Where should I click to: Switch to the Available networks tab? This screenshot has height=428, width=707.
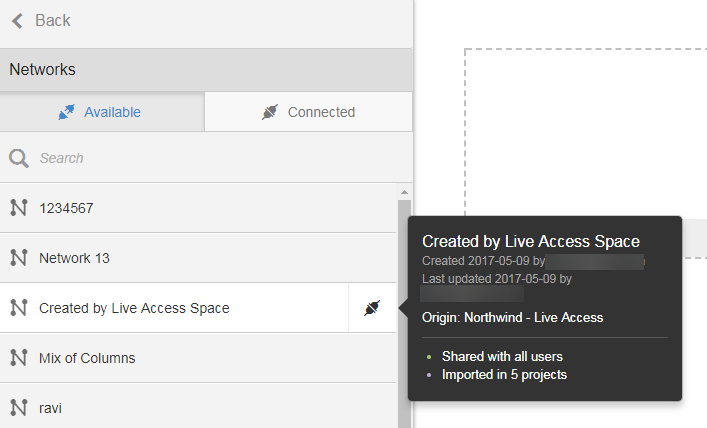102,112
